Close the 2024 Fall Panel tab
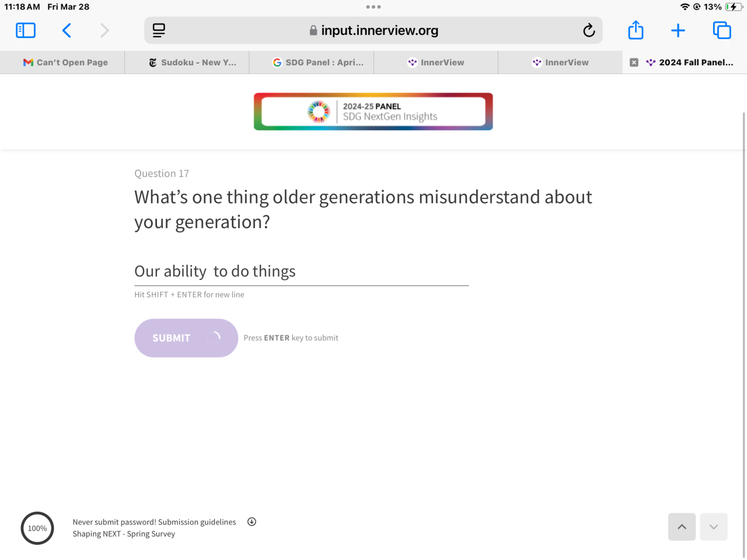 pyautogui.click(x=634, y=62)
